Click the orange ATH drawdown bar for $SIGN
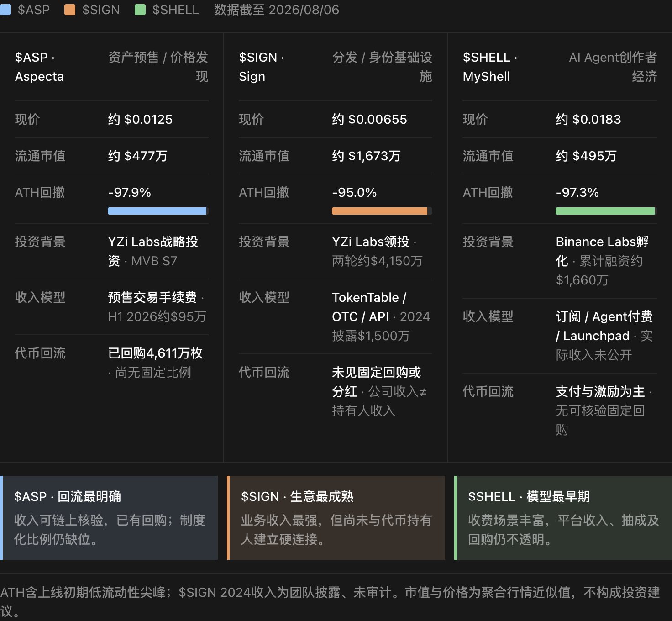The width and height of the screenshot is (672, 621). [382, 211]
